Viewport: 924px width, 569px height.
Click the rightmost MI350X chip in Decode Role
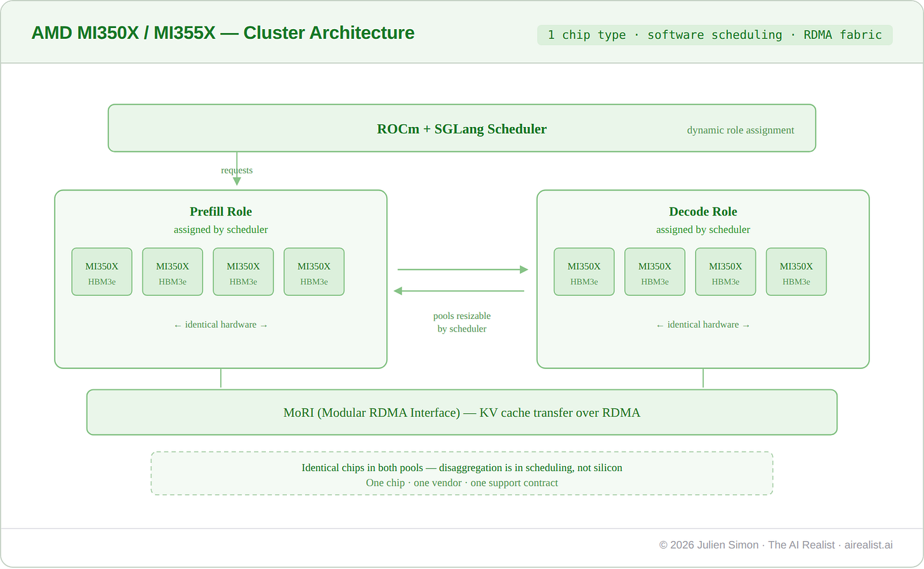point(796,272)
